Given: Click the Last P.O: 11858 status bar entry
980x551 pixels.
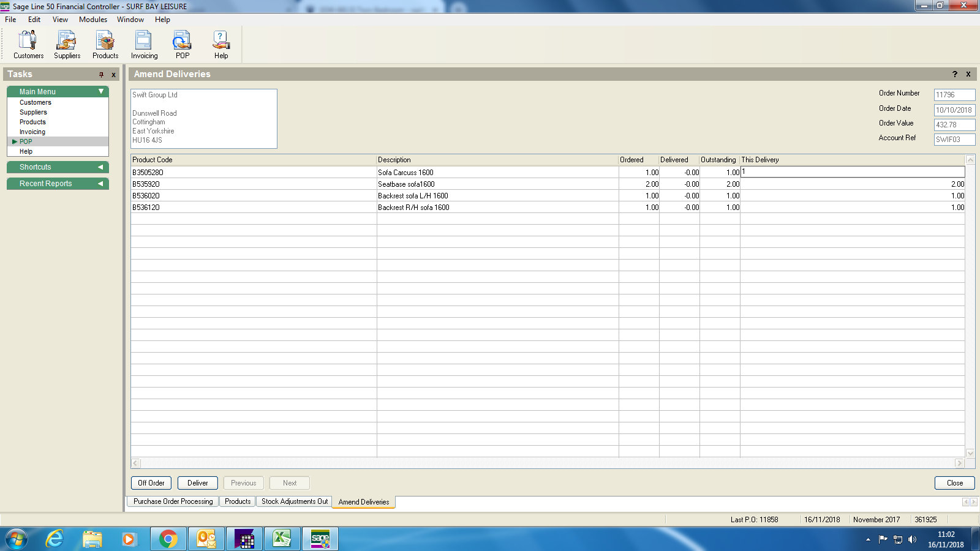Looking at the screenshot, I should [x=754, y=520].
